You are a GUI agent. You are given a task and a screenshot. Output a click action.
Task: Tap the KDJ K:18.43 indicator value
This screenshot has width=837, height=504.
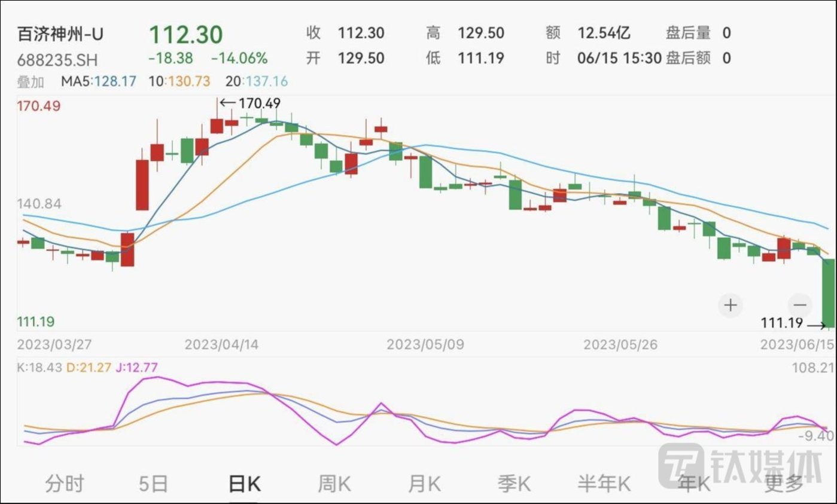(x=38, y=367)
